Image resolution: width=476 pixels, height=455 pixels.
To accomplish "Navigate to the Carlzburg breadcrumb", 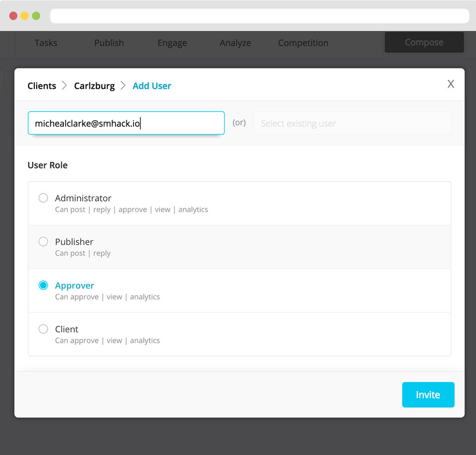I will (94, 86).
